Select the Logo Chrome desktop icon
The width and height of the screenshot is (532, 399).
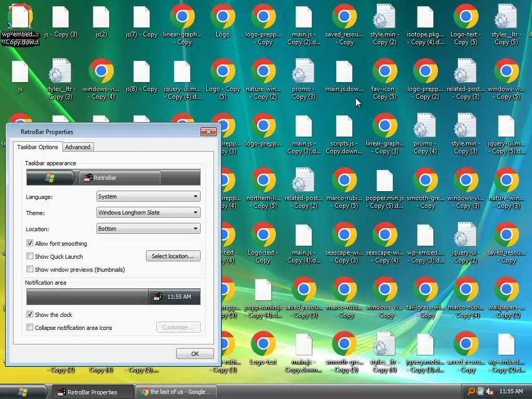pyautogui.click(x=222, y=21)
